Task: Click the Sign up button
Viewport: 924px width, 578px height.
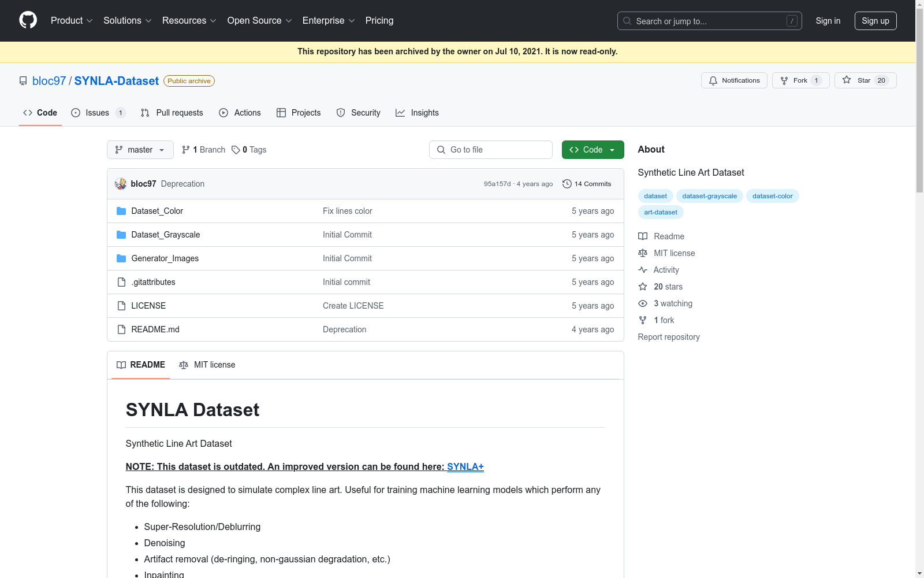Action: [875, 21]
